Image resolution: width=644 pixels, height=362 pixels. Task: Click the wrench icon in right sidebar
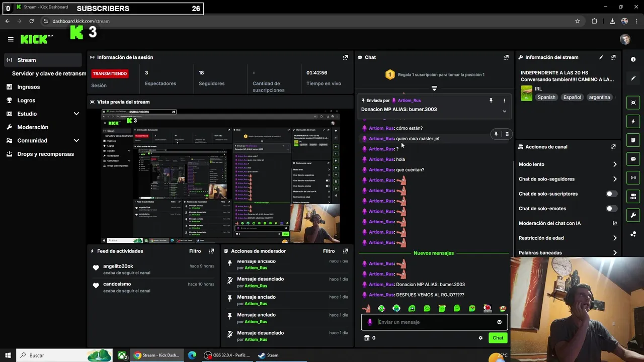[x=633, y=215]
